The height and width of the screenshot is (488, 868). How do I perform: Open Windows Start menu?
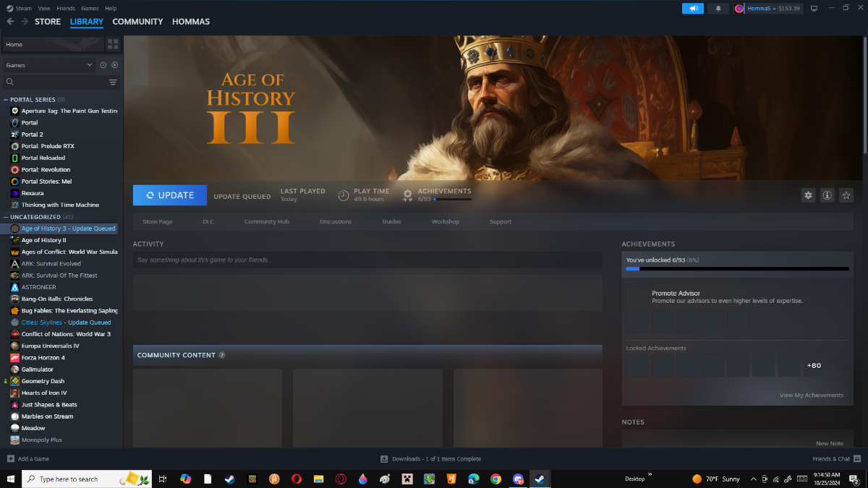pos(11,479)
